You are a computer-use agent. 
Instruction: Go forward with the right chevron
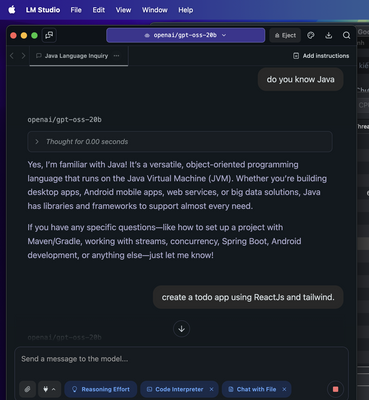[23, 56]
